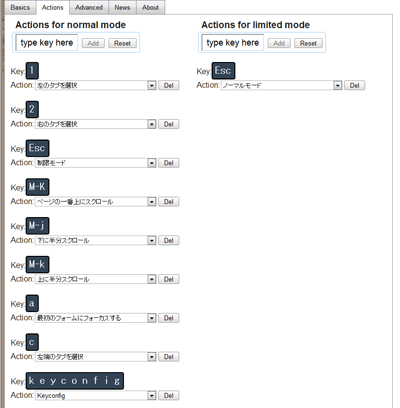The width and height of the screenshot is (400, 408).
Task: Delete the M-j key binding
Action: click(169, 240)
